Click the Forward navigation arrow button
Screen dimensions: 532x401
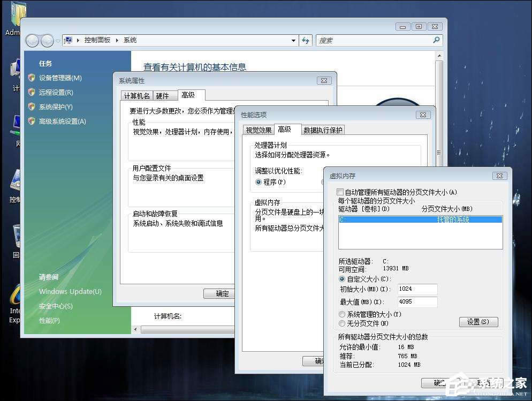47,41
